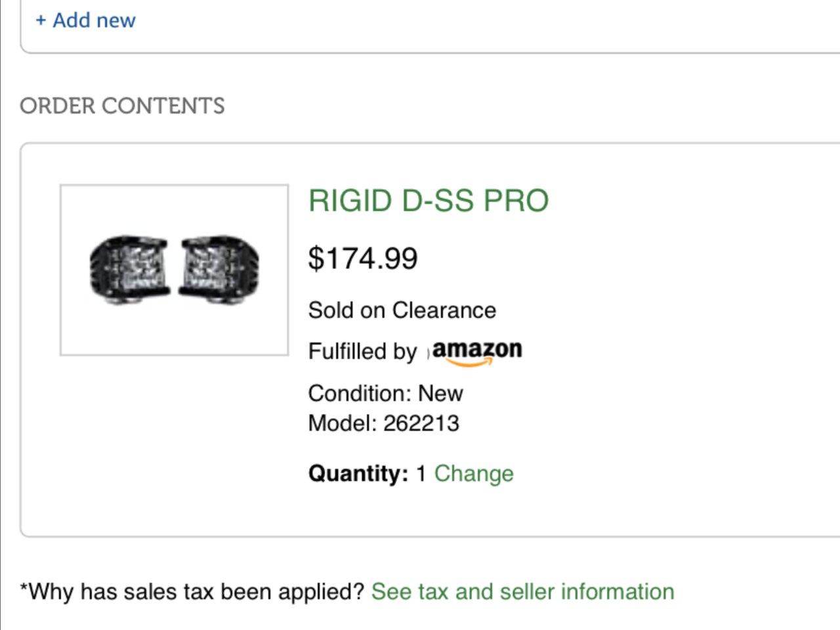840x630 pixels.
Task: Click the orange Amazon smile arrow
Action: [471, 361]
